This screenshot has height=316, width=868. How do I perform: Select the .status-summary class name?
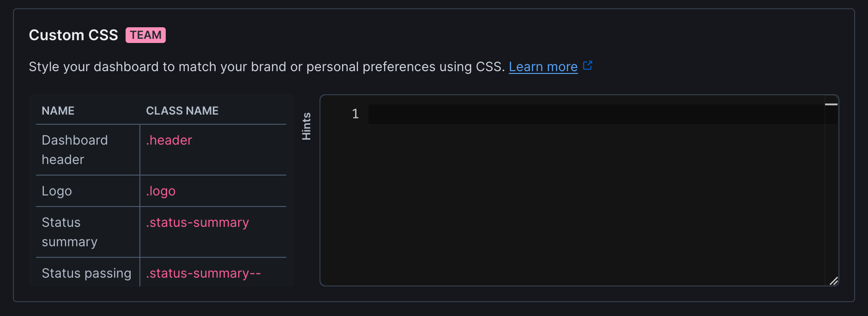pyautogui.click(x=197, y=222)
